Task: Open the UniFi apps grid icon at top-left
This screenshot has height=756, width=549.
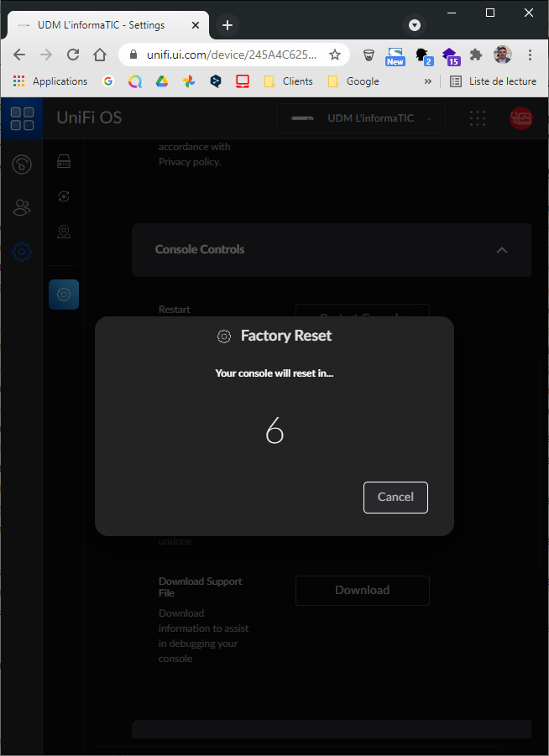Action: tap(22, 117)
